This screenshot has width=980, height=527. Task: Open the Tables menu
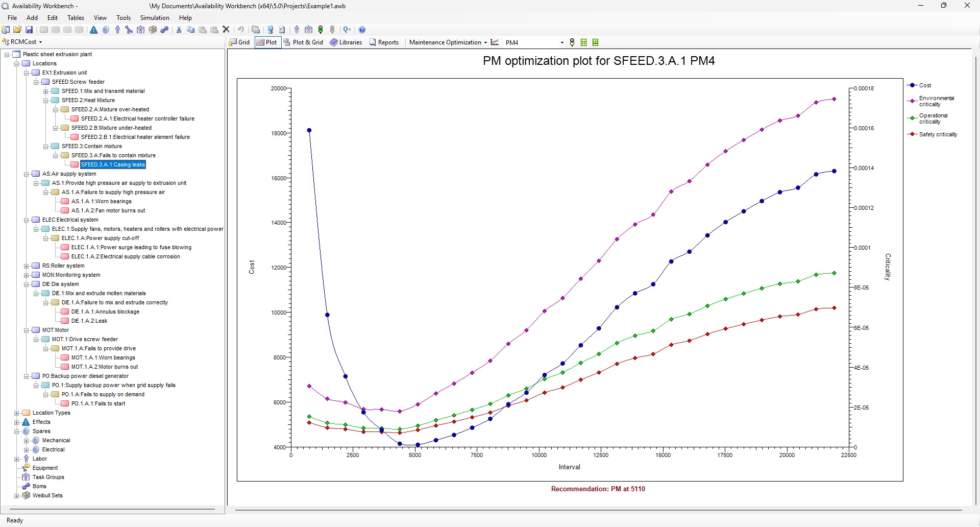point(76,18)
